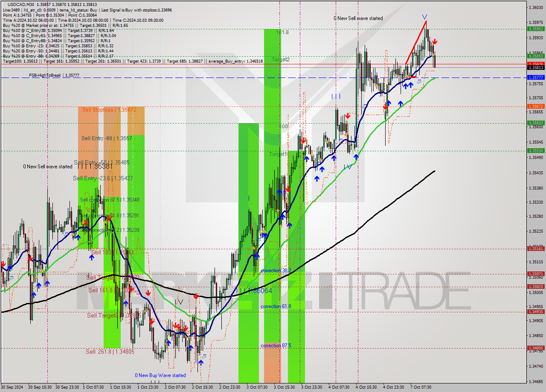Click the red 1.34935 price axis tag
Viewport: 546px width, 392px height.
[x=536, y=311]
